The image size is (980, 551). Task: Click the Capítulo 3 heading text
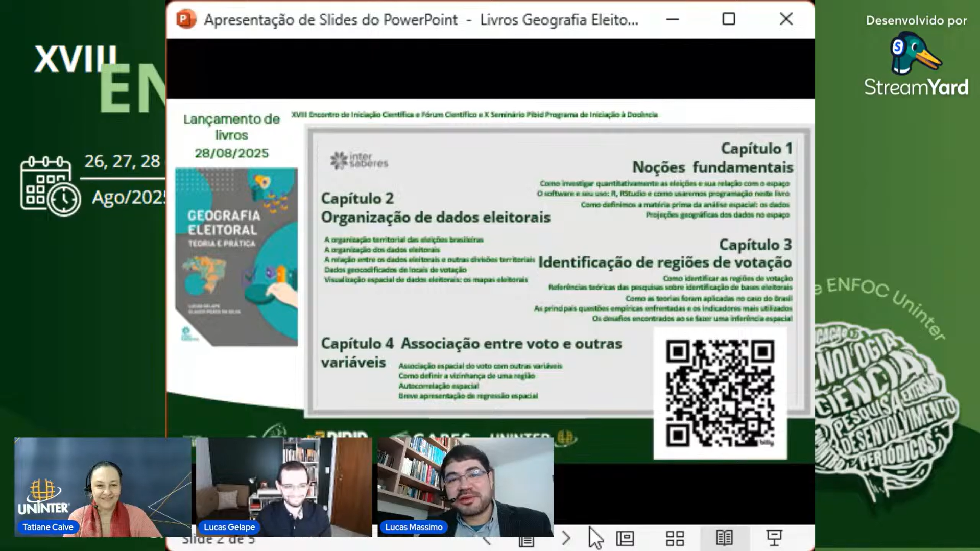755,245
